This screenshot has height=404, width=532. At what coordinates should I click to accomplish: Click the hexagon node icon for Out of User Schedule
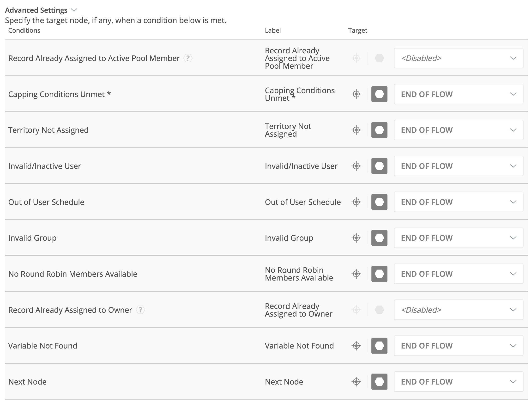coord(379,202)
